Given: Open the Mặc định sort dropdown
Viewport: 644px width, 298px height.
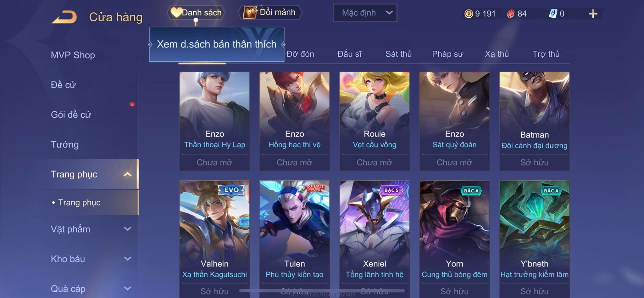Looking at the screenshot, I should 365,13.
